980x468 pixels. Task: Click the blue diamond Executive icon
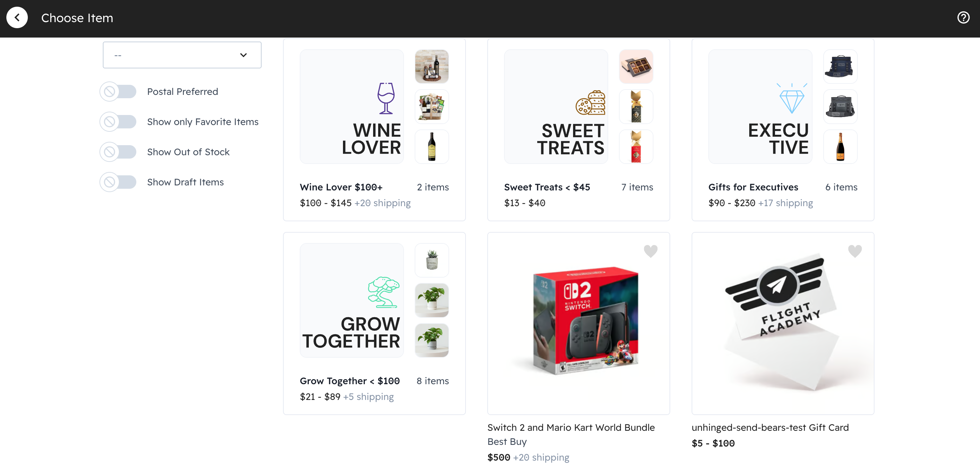coord(792,99)
